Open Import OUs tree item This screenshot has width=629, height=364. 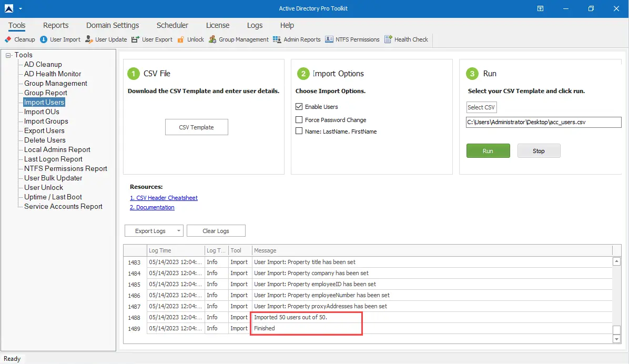[42, 112]
